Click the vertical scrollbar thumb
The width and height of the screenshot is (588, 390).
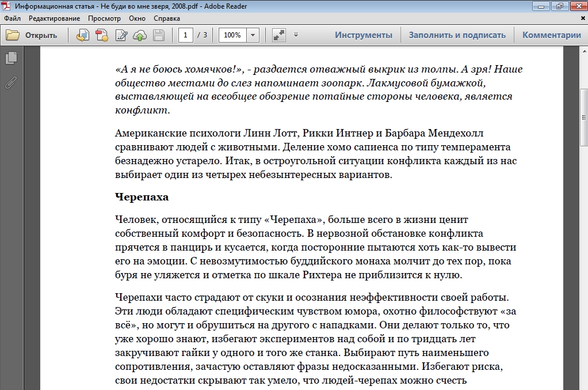click(584, 118)
